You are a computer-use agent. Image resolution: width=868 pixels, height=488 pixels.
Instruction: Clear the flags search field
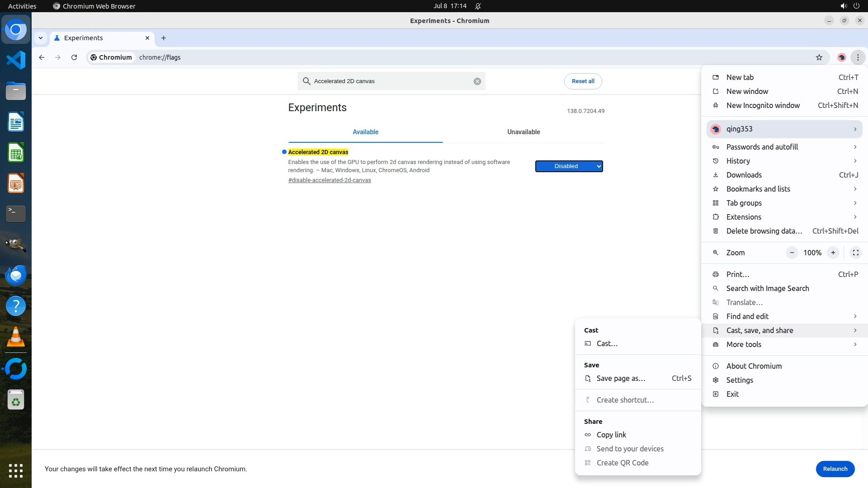pyautogui.click(x=477, y=81)
